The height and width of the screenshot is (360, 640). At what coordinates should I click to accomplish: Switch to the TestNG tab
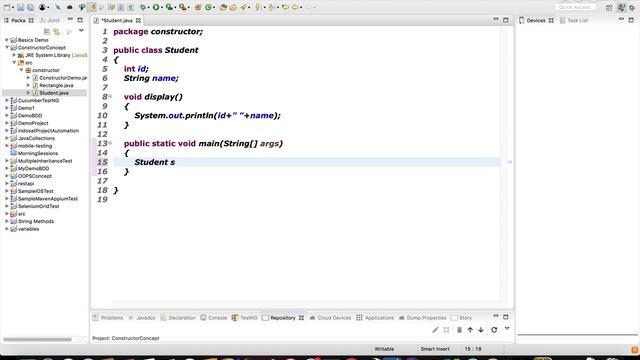(244, 318)
